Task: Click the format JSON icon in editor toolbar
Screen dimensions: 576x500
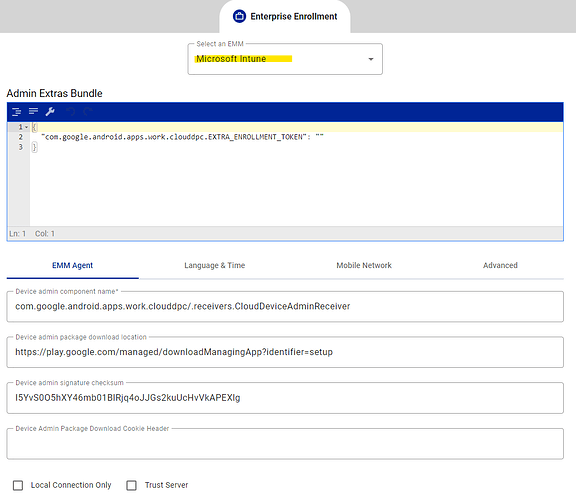Action: click(17, 112)
